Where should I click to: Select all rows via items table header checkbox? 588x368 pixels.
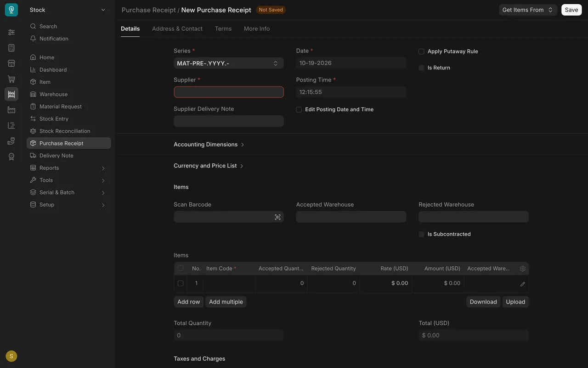pos(180,268)
